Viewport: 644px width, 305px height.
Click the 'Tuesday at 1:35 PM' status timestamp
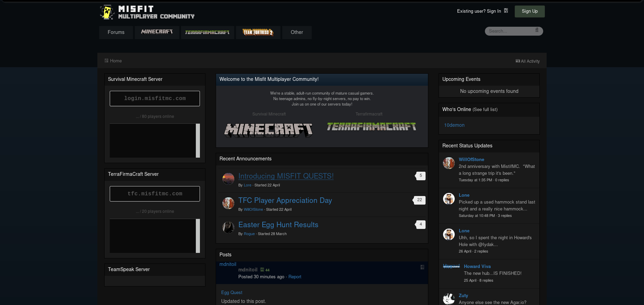pos(475,180)
